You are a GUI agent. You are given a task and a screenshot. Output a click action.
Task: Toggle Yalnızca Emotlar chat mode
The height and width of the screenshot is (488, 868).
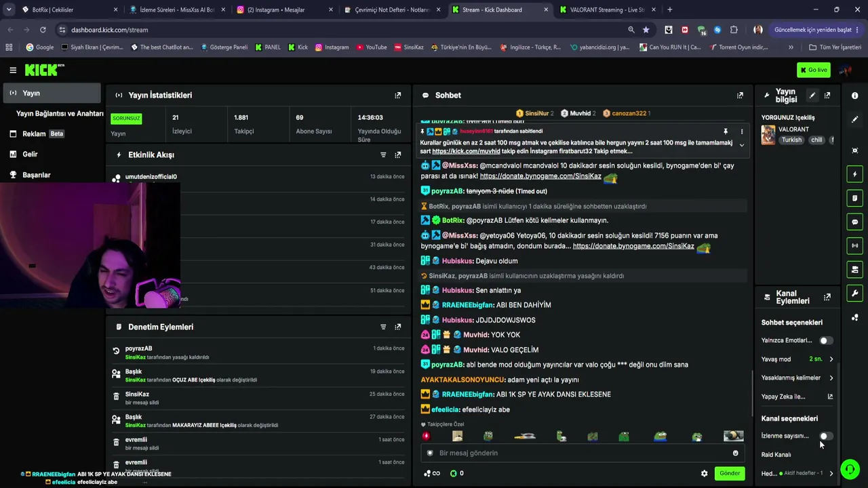point(825,340)
